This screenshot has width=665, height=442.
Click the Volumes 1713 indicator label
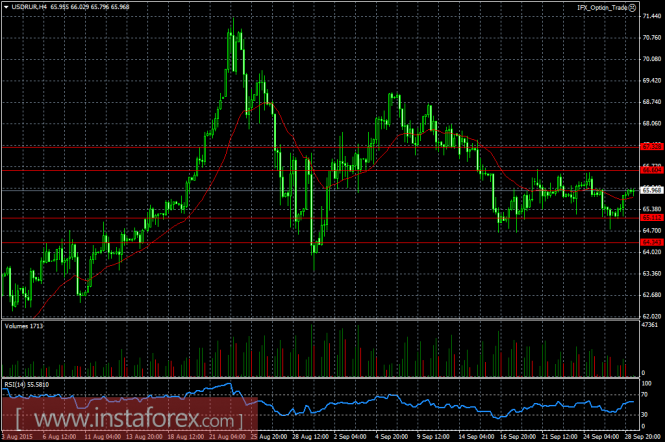pyautogui.click(x=24, y=326)
